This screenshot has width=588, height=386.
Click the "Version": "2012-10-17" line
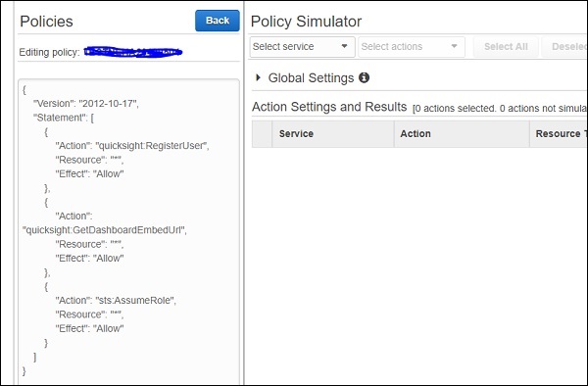[x=86, y=104]
